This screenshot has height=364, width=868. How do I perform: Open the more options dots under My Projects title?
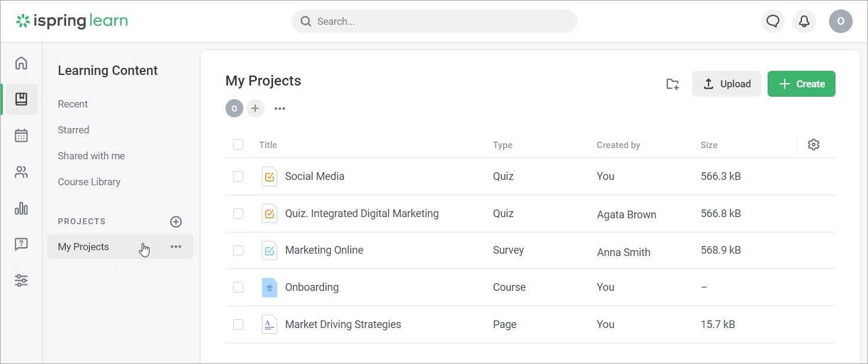(280, 109)
